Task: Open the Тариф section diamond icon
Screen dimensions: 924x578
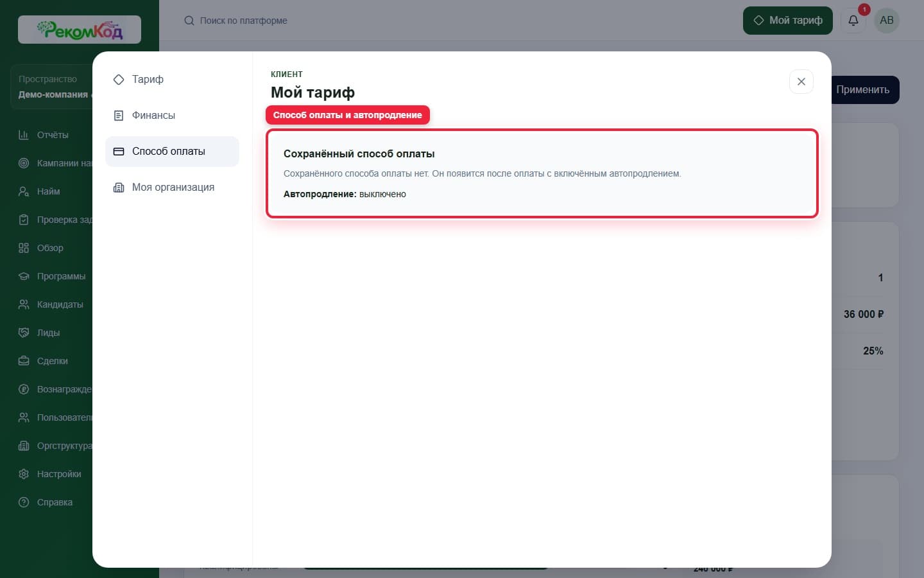Action: point(119,80)
